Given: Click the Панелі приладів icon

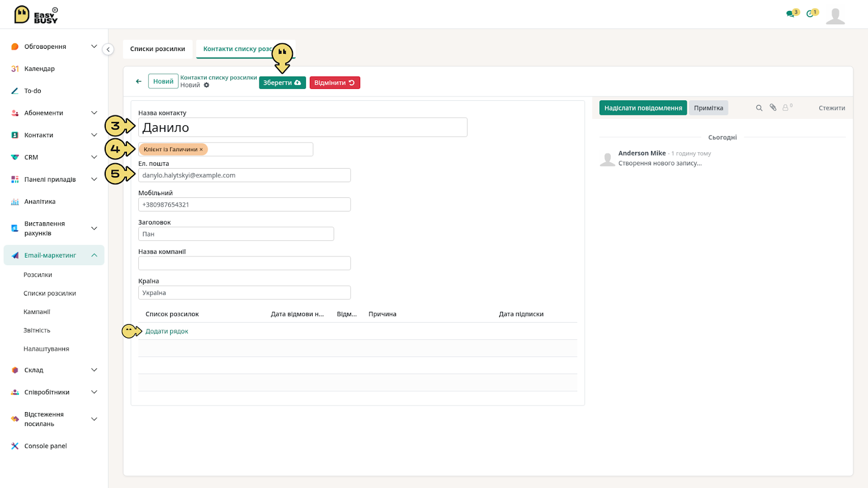Looking at the screenshot, I should [15, 179].
